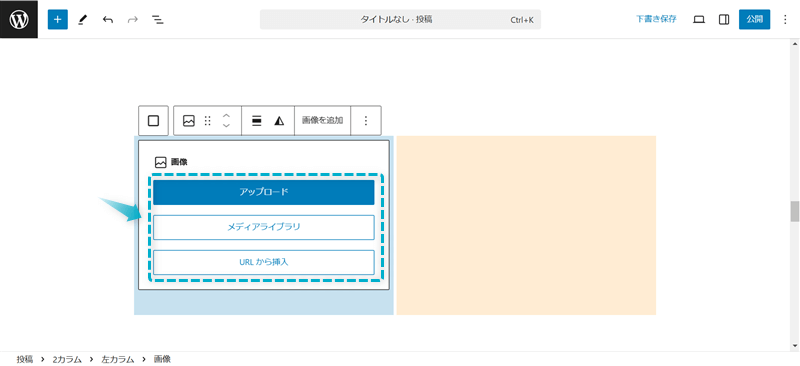Select 左カラム in the breadcrumb
Image resolution: width=800 pixels, height=366 pixels.
coord(117,359)
